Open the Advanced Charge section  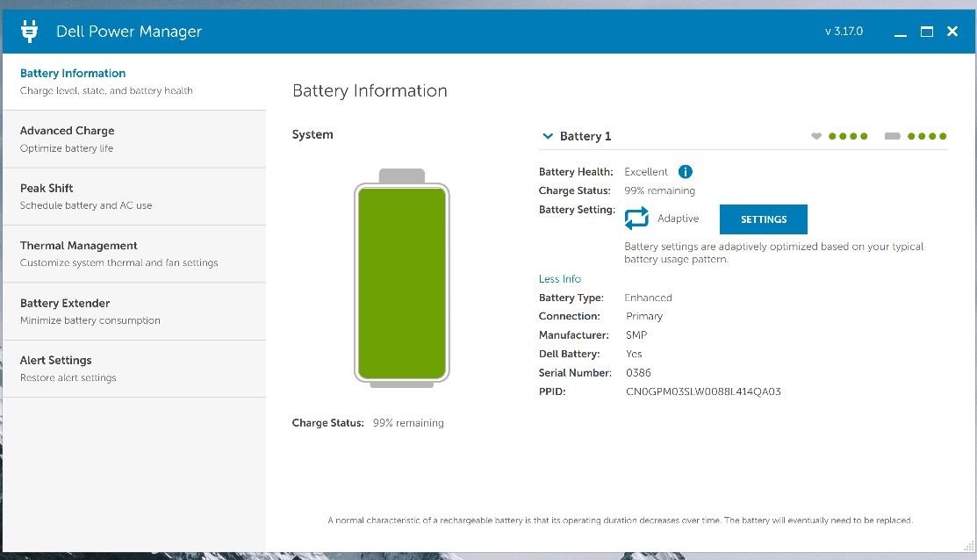coord(134,139)
